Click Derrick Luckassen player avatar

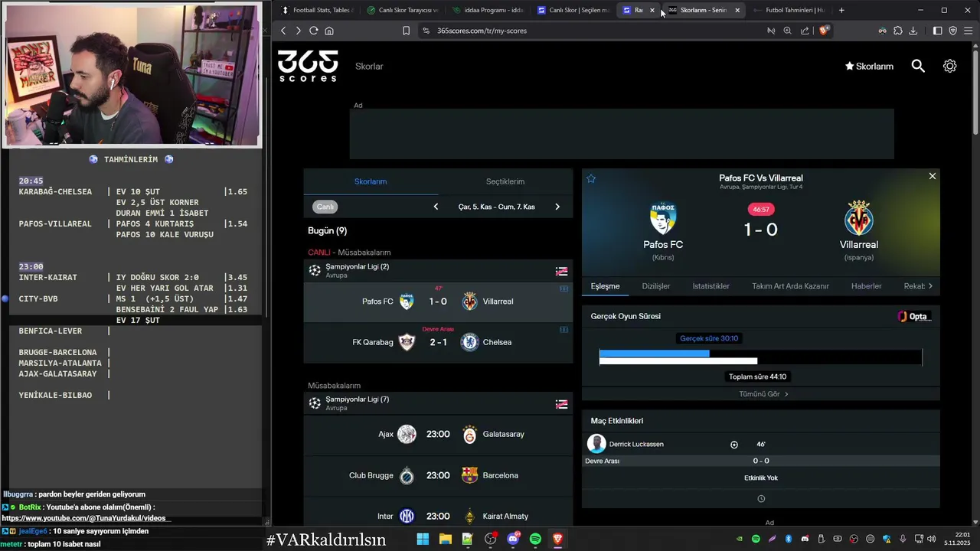[596, 444]
